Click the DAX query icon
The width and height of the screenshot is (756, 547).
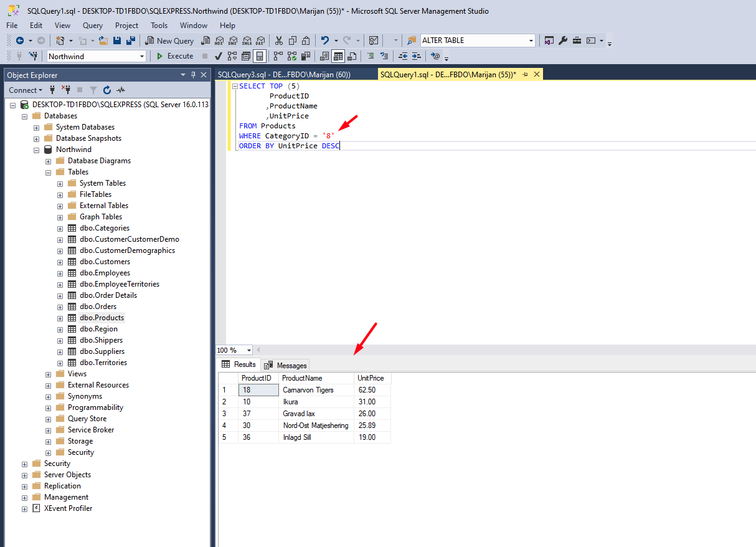pos(260,40)
